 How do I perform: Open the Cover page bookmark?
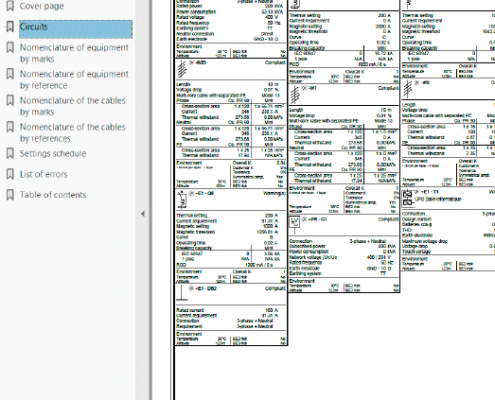(42, 6)
